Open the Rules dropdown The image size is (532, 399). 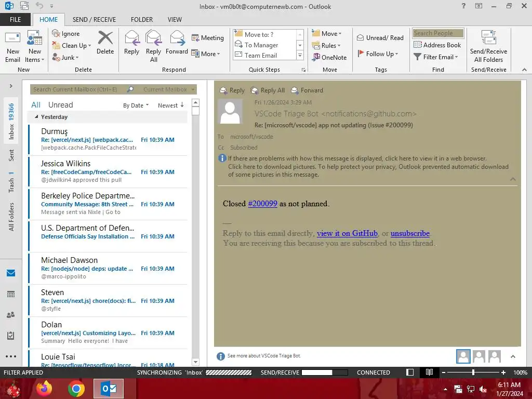pyautogui.click(x=326, y=46)
